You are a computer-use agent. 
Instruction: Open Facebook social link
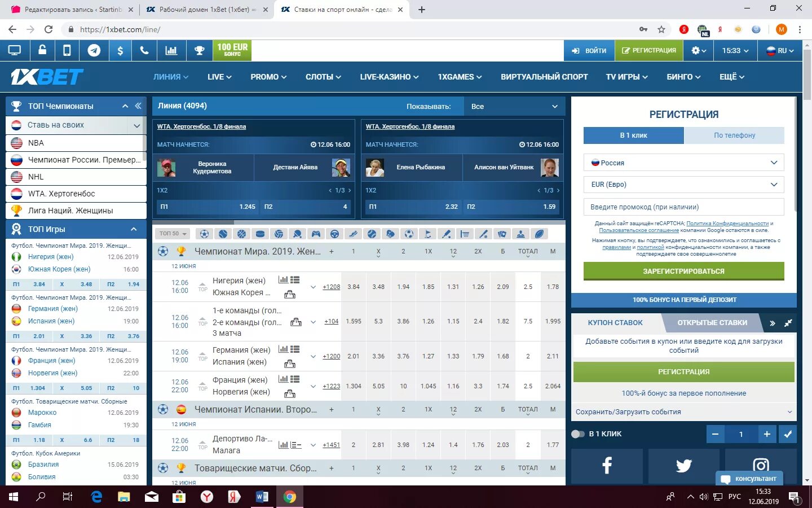point(607,466)
